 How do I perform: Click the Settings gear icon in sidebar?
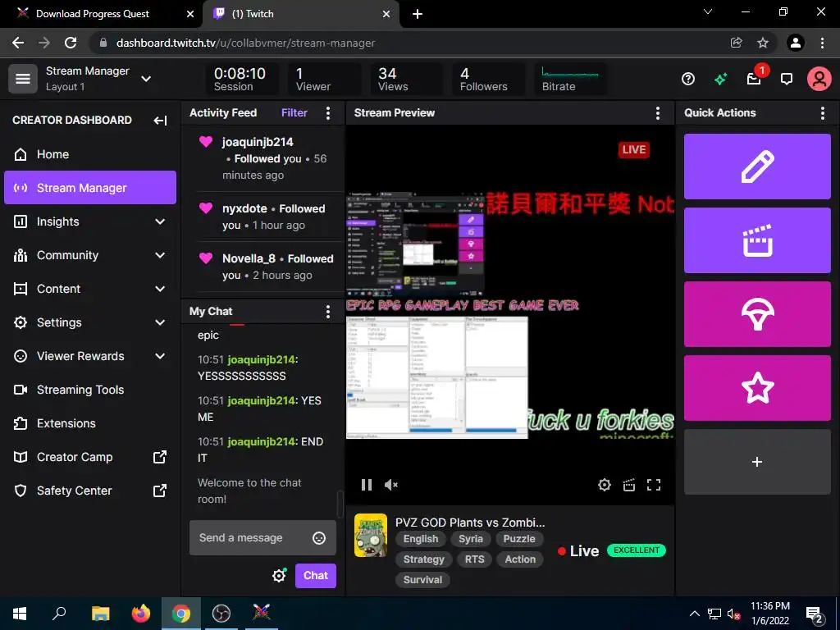point(21,322)
